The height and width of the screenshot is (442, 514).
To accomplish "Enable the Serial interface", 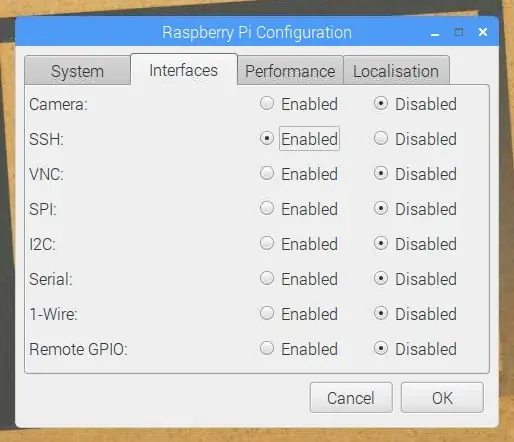I will (267, 278).
